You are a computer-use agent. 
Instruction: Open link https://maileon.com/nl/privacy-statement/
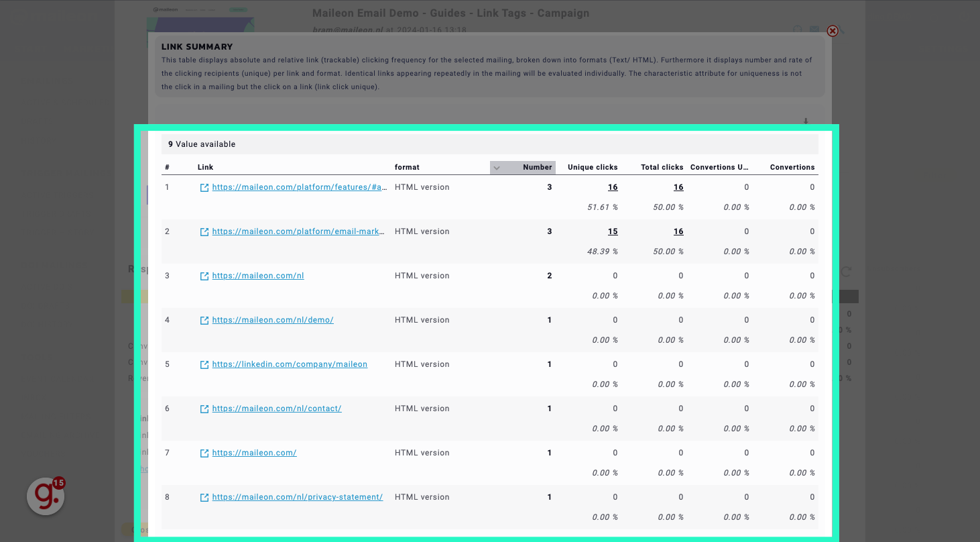pos(298,497)
